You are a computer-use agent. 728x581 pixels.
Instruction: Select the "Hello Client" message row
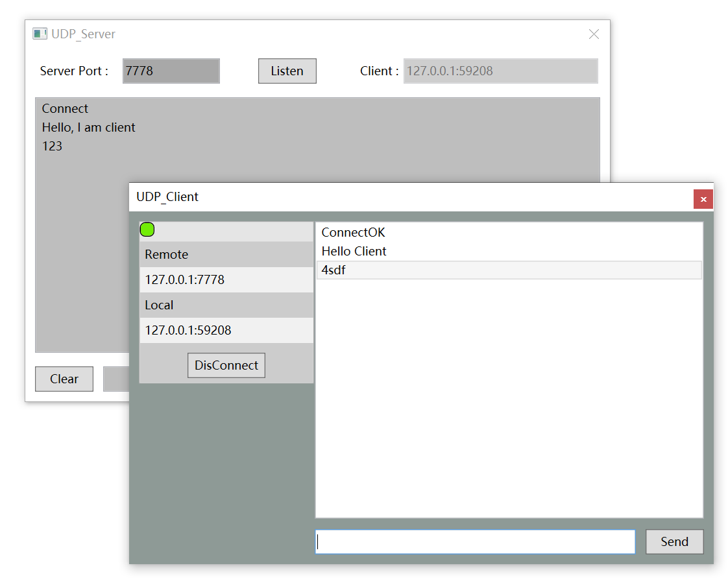[x=509, y=251]
